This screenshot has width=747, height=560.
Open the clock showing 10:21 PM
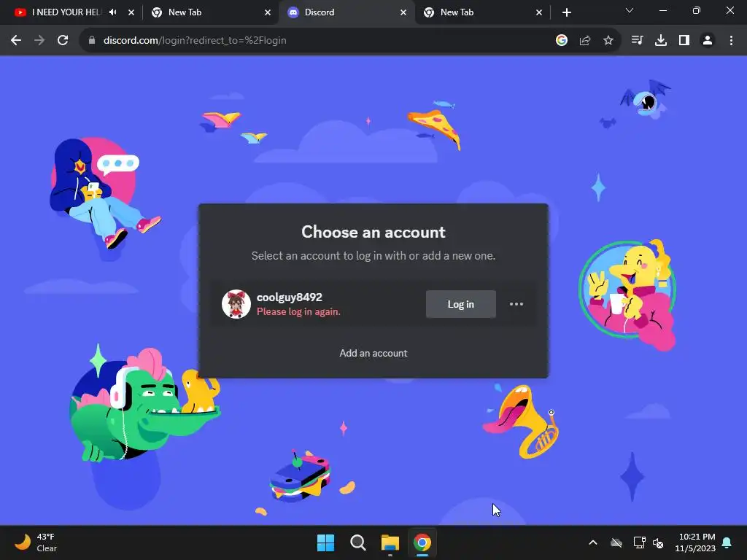coord(695,542)
